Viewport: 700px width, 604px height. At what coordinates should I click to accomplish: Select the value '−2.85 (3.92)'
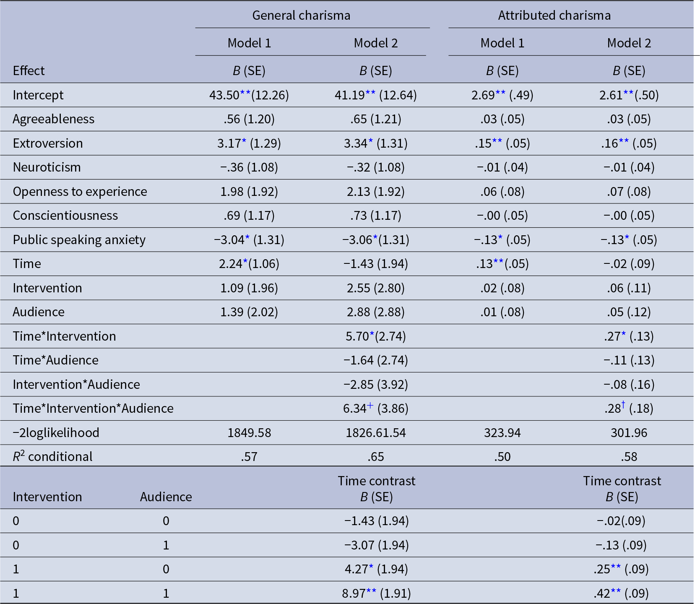click(376, 385)
